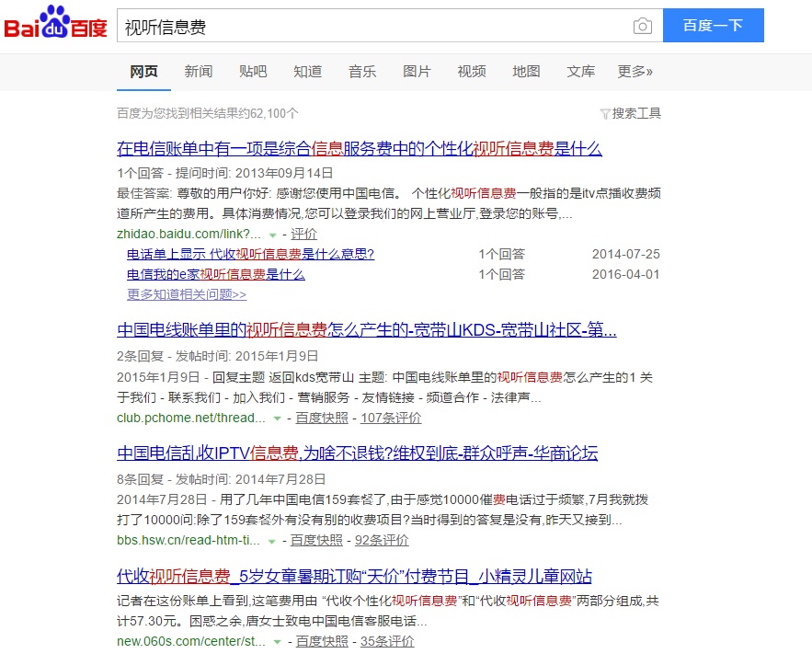Expand options for the zhidao.baidu.com result
The width and height of the screenshot is (812, 665).
pos(273,234)
